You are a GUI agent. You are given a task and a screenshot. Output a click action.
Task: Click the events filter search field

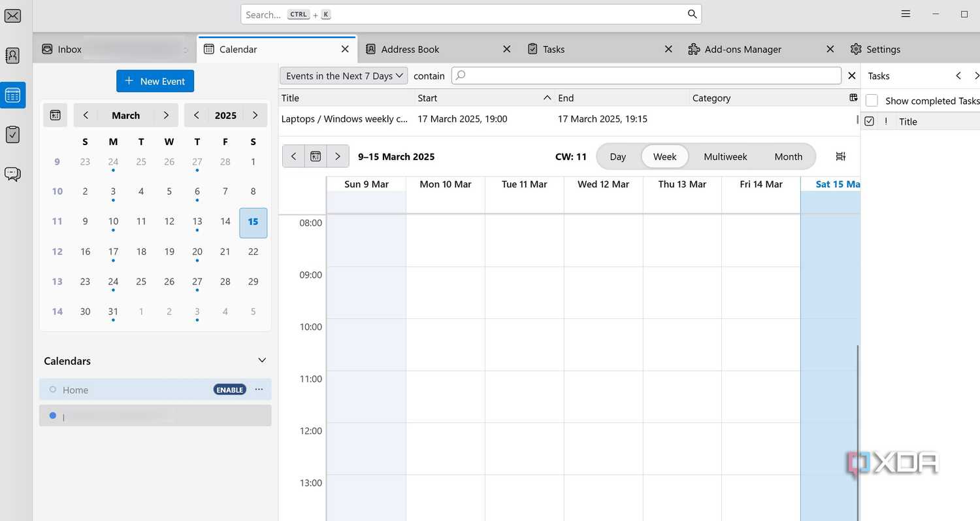tap(646, 76)
